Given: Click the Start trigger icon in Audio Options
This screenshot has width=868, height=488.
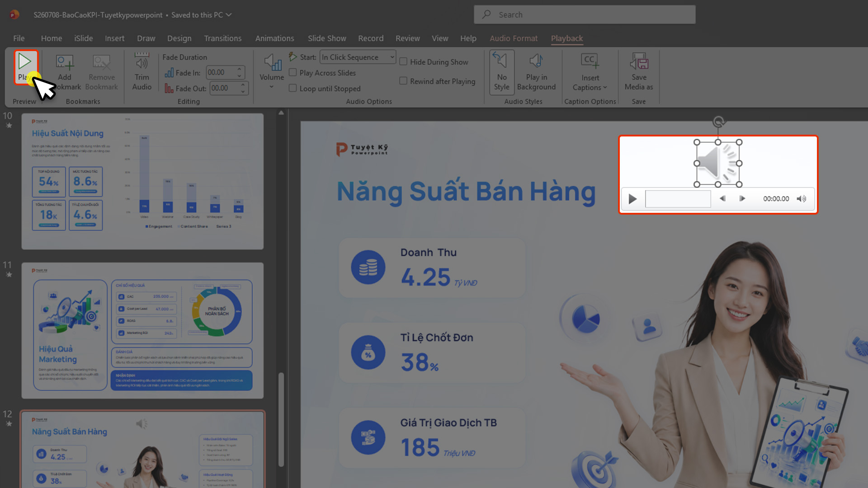Looking at the screenshot, I should 293,57.
